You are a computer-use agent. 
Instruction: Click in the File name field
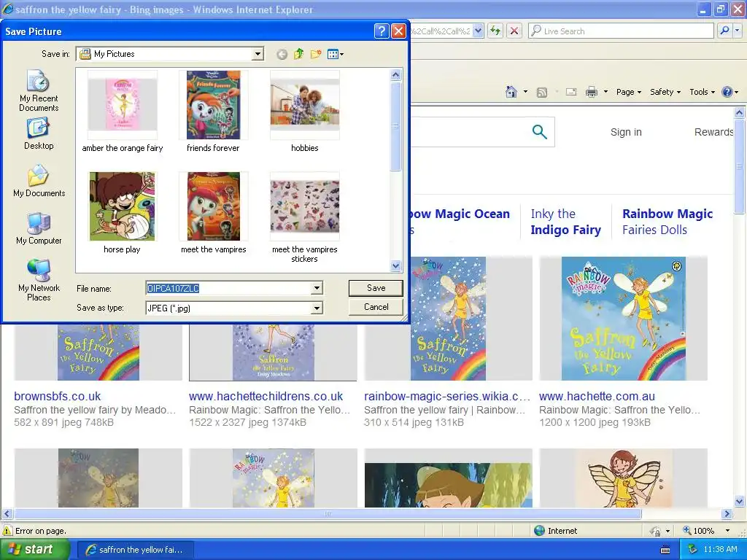(229, 288)
